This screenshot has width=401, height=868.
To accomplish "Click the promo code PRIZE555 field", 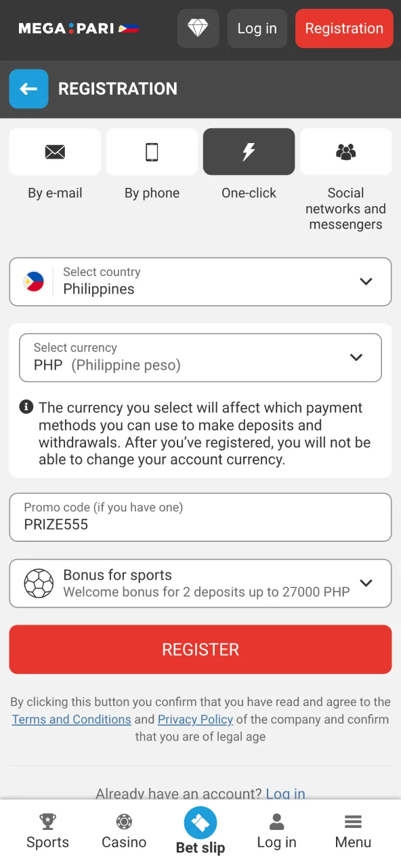I will [x=200, y=517].
